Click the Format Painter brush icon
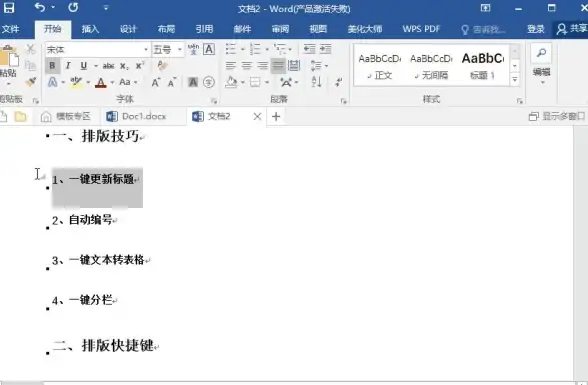 (x=30, y=82)
